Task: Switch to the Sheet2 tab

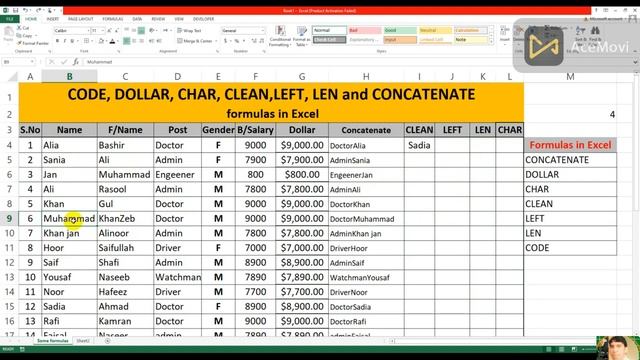Action: 83,341
